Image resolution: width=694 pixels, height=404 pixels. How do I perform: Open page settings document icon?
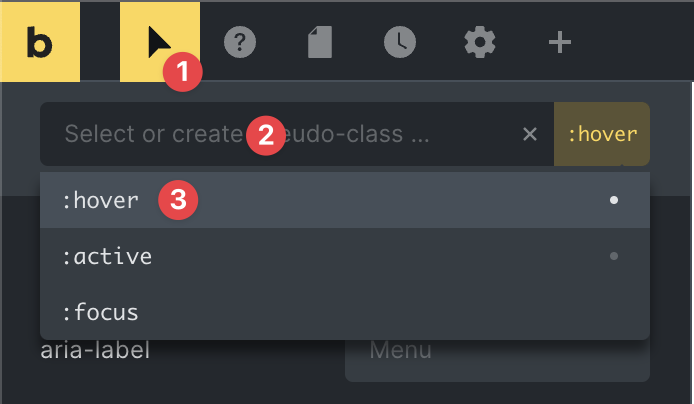pyautogui.click(x=320, y=42)
